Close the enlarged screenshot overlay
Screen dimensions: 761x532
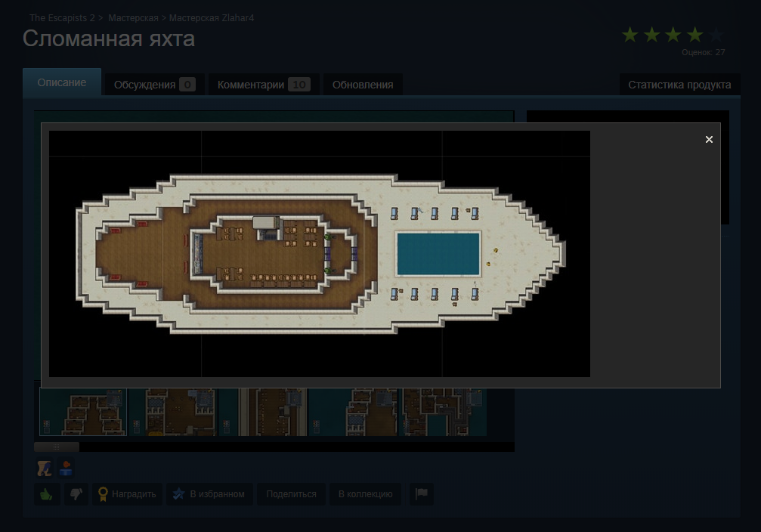click(709, 140)
